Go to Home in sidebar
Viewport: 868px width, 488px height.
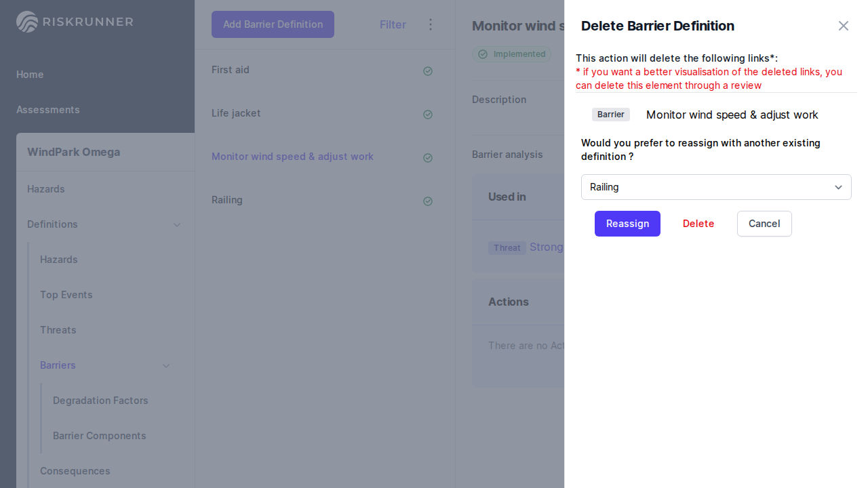pyautogui.click(x=30, y=75)
